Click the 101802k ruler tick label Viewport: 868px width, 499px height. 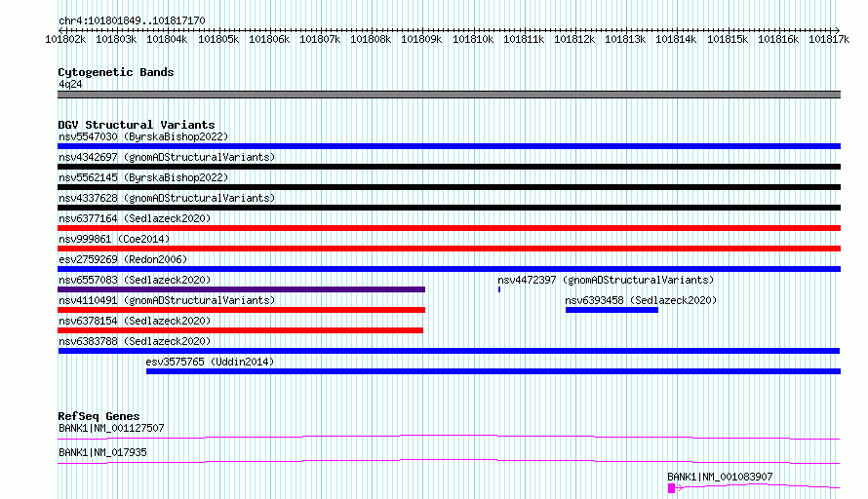pyautogui.click(x=65, y=39)
